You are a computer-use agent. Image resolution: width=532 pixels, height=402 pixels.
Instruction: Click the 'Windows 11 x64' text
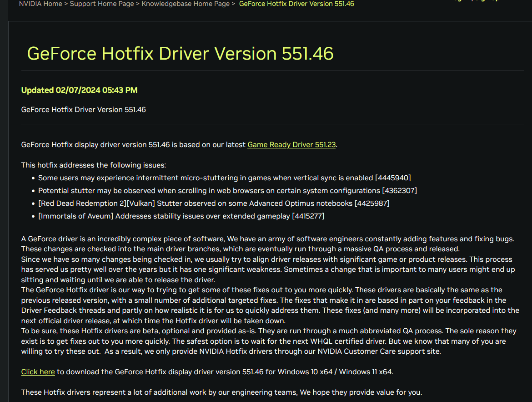[x=365, y=372]
